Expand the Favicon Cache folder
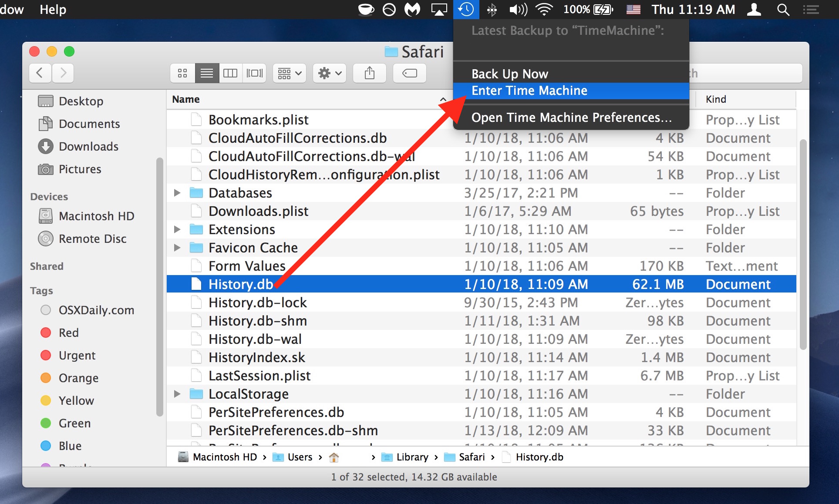839x504 pixels. click(x=177, y=247)
